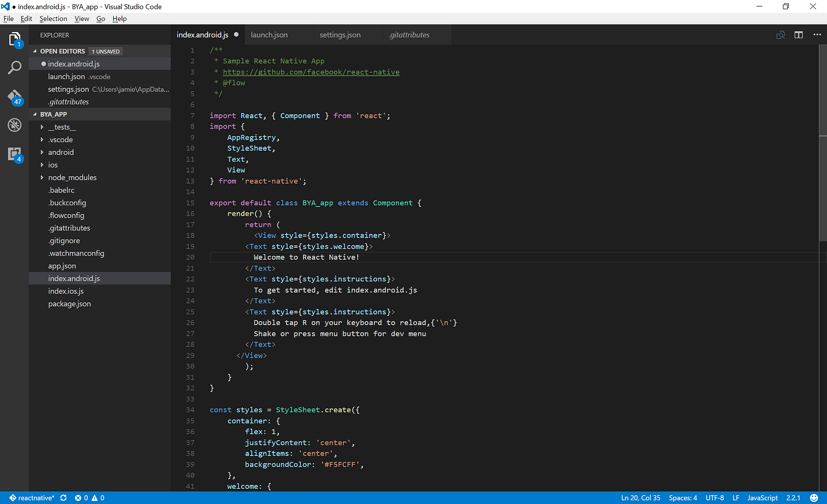Image resolution: width=827 pixels, height=504 pixels.
Task: Select launch.json in Open Editors list
Action: pyautogui.click(x=100, y=76)
